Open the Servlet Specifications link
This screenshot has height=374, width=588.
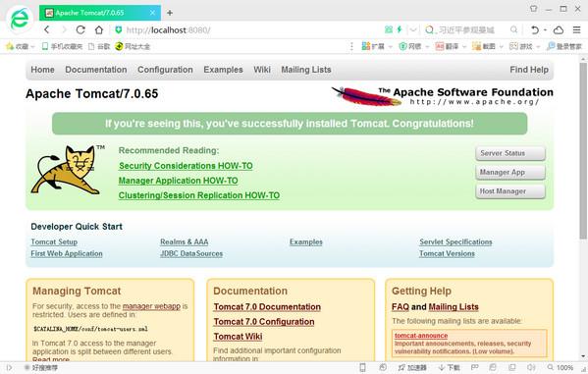[455, 241]
